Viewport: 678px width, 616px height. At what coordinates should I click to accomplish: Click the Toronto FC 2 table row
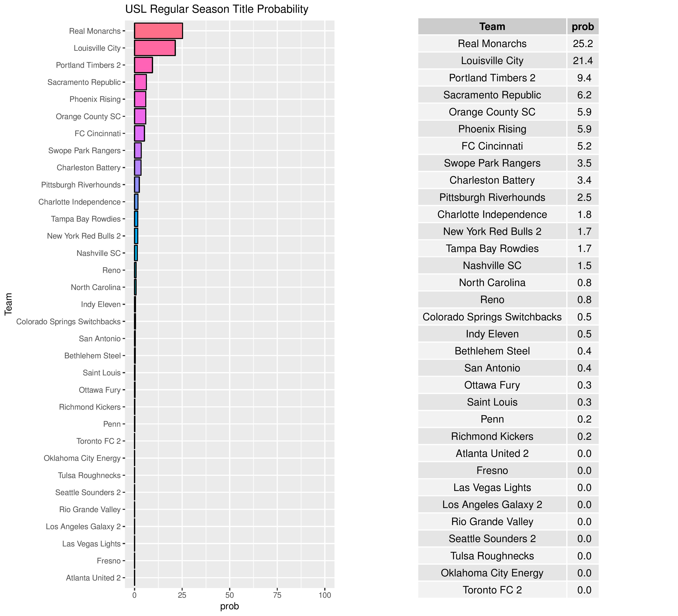coord(492,590)
